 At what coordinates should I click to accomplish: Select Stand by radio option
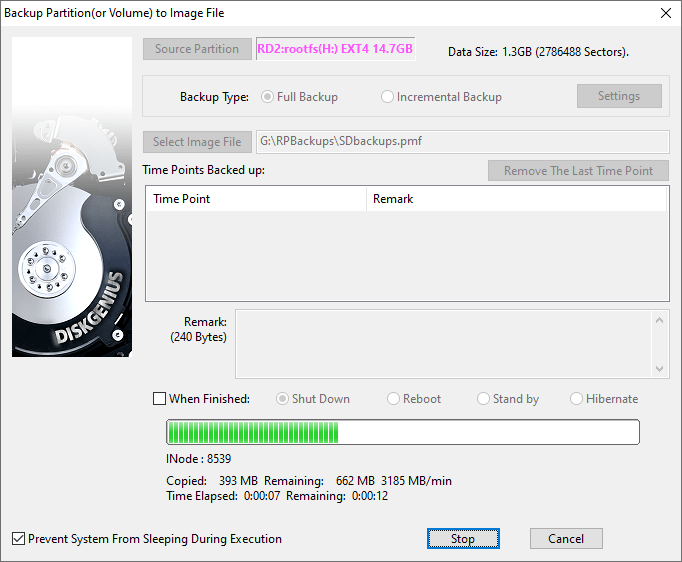tap(483, 399)
